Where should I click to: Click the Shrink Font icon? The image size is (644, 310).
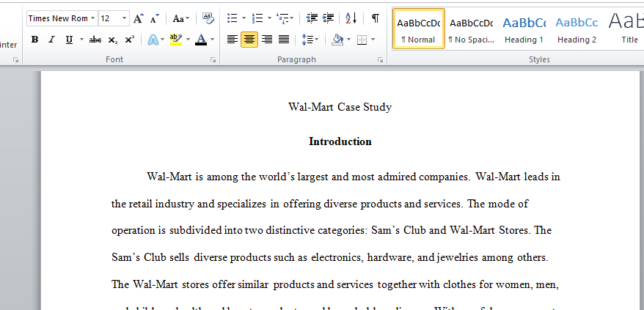tap(155, 18)
